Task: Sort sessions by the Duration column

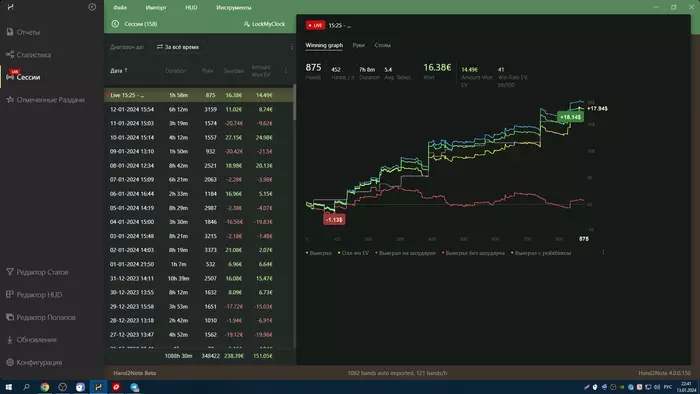Action: (x=175, y=71)
